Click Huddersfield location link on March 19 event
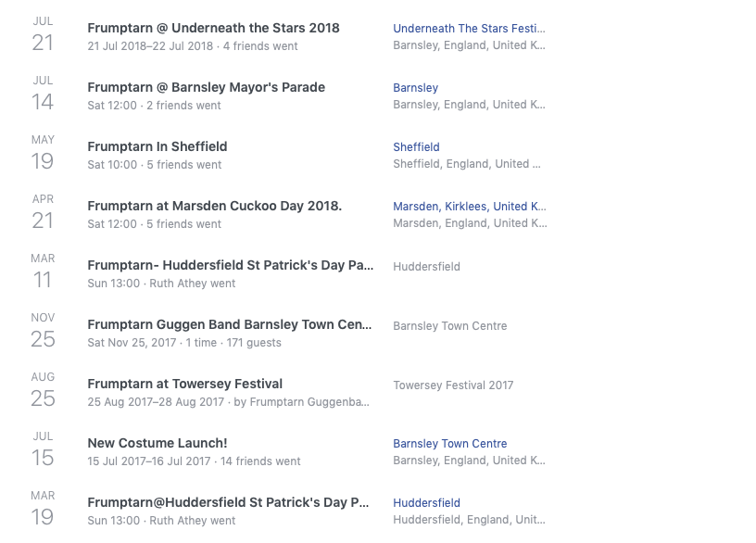The height and width of the screenshot is (543, 756). tap(426, 503)
